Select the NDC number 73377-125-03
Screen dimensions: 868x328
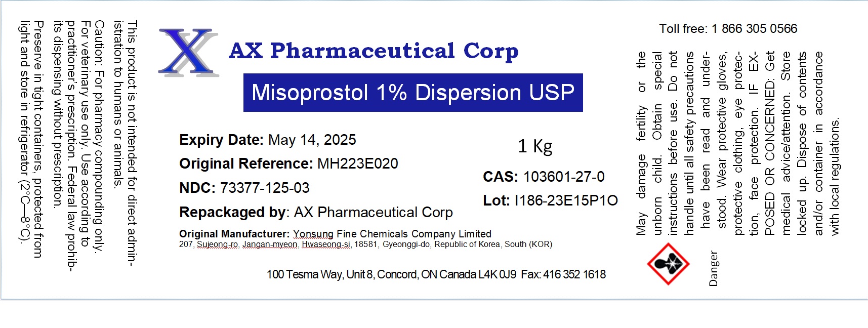[265, 188]
